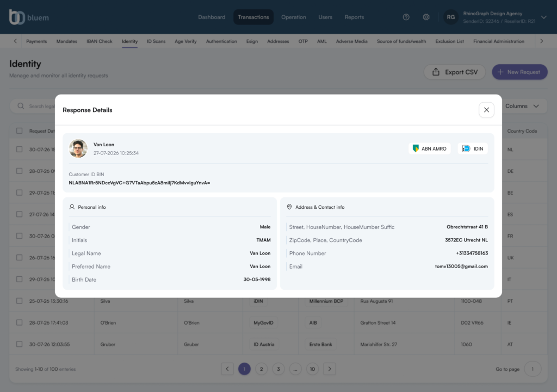
Task: Open the Columns dropdown
Action: (x=522, y=106)
